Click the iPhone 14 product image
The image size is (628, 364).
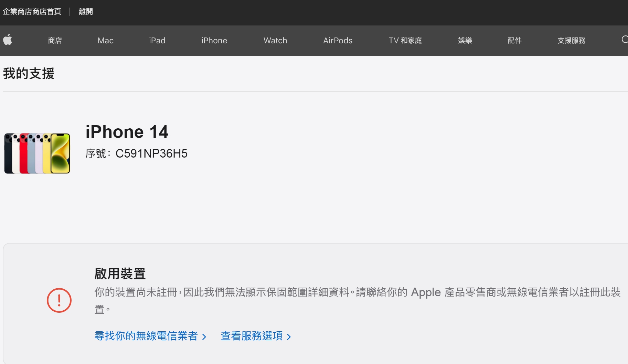point(37,153)
